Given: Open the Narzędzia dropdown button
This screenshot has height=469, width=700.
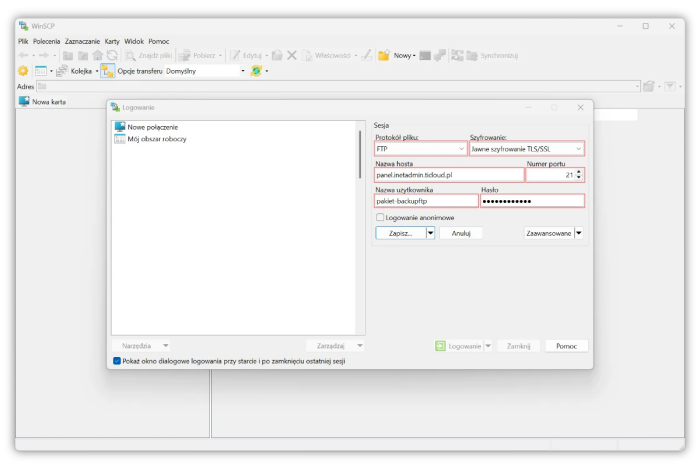Looking at the screenshot, I should 141,346.
